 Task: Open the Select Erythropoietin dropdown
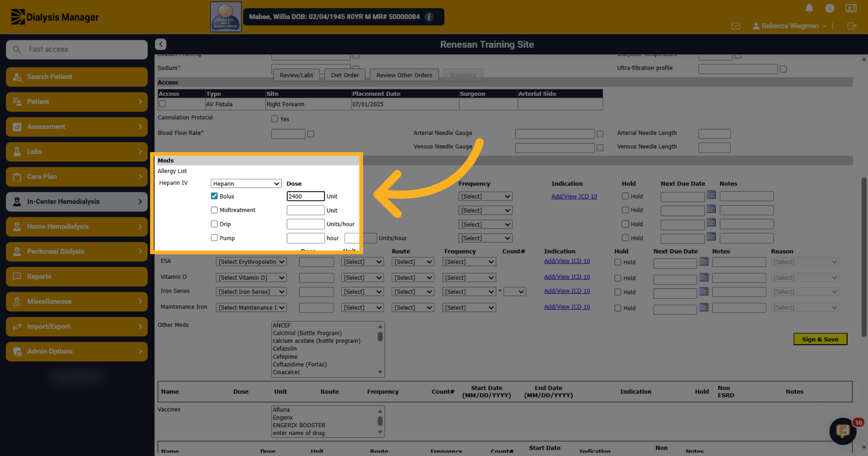[x=251, y=262]
